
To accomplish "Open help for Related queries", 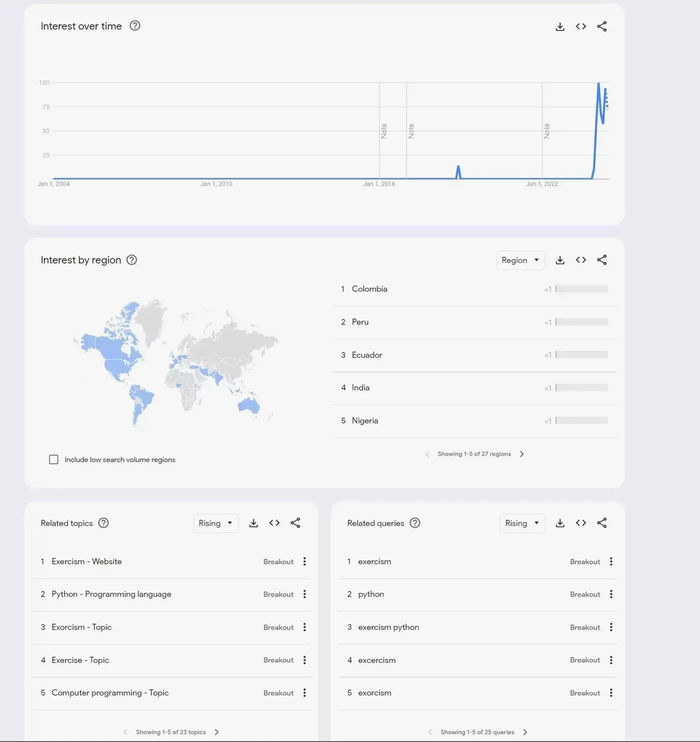I will pos(415,523).
